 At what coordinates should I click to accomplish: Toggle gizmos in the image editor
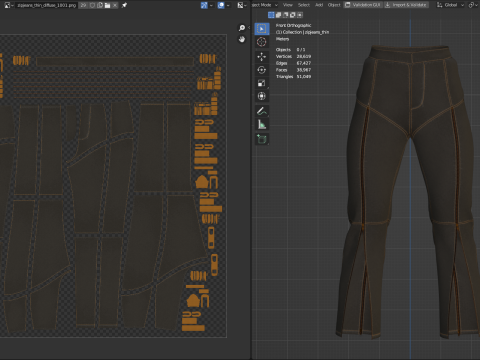204,5
